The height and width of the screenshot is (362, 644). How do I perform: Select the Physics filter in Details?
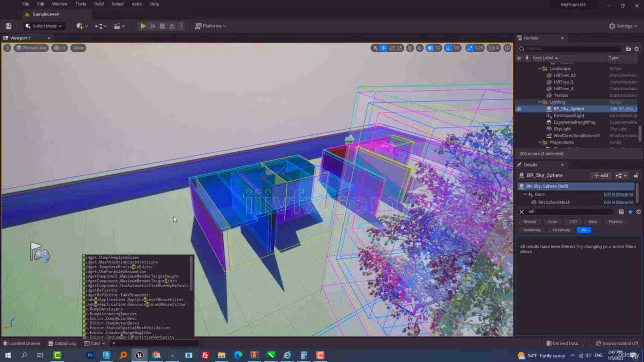[615, 222]
